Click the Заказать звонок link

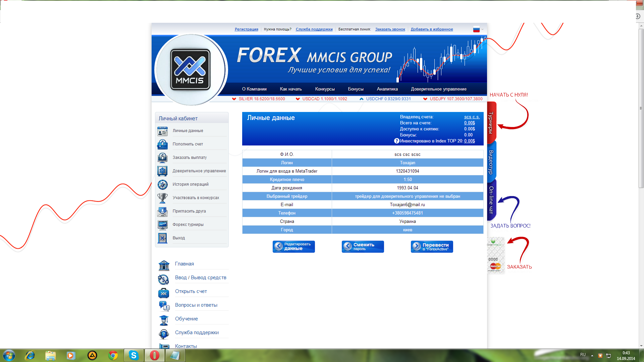(390, 29)
